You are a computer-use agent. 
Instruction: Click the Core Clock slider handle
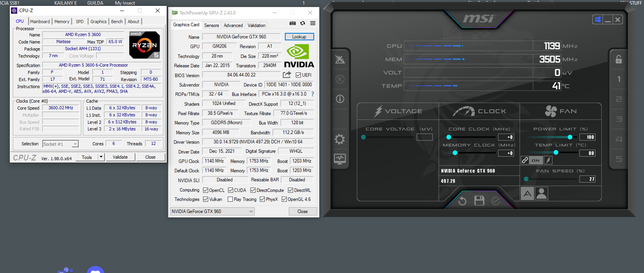tap(449, 137)
